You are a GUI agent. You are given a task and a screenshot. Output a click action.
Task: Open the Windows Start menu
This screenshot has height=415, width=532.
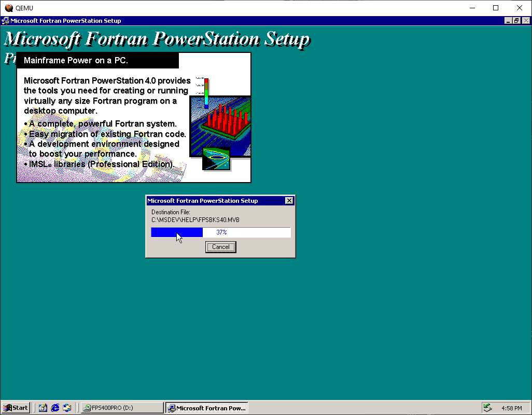pyautogui.click(x=16, y=408)
